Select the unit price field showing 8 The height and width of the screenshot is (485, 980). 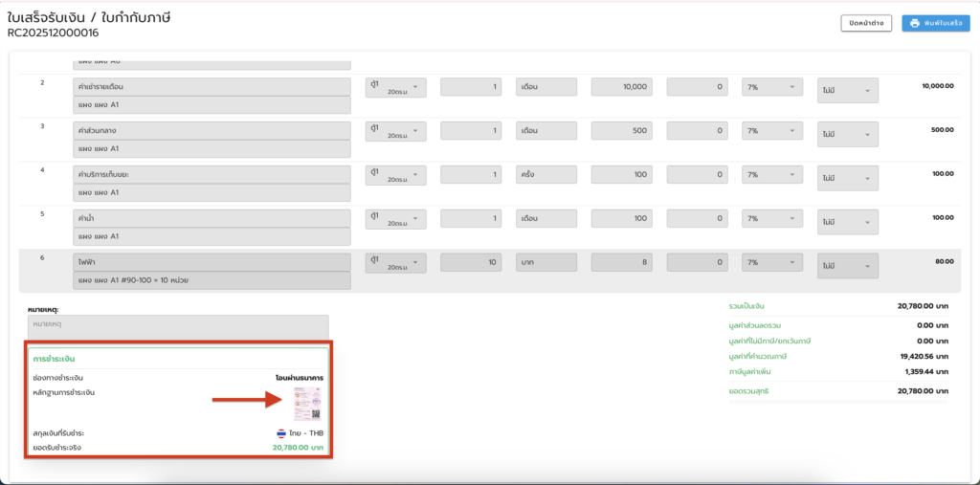click(x=622, y=261)
